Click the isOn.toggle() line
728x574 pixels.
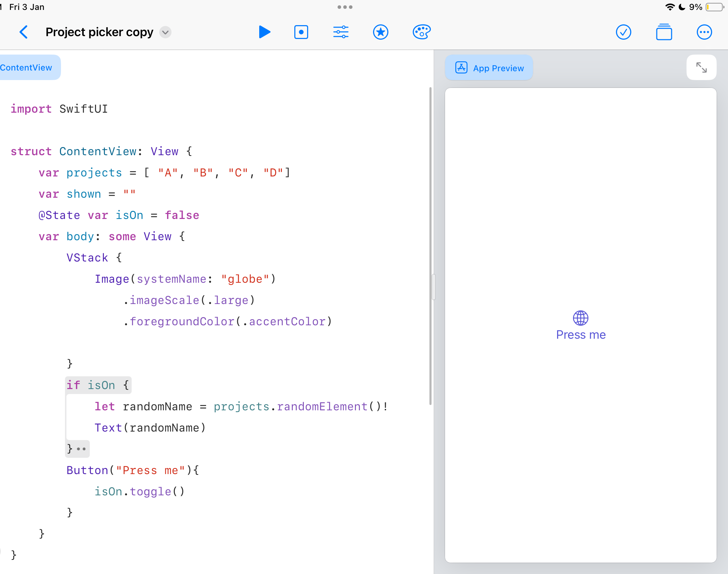point(140,491)
